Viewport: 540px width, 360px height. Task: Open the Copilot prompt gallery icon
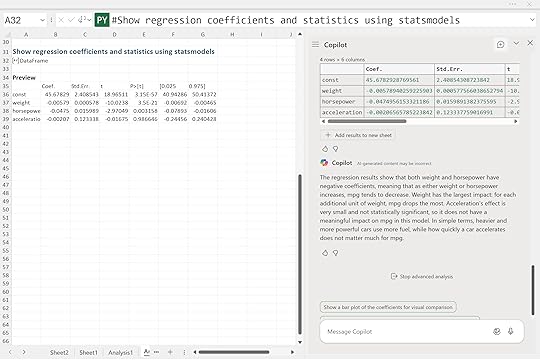[497, 331]
